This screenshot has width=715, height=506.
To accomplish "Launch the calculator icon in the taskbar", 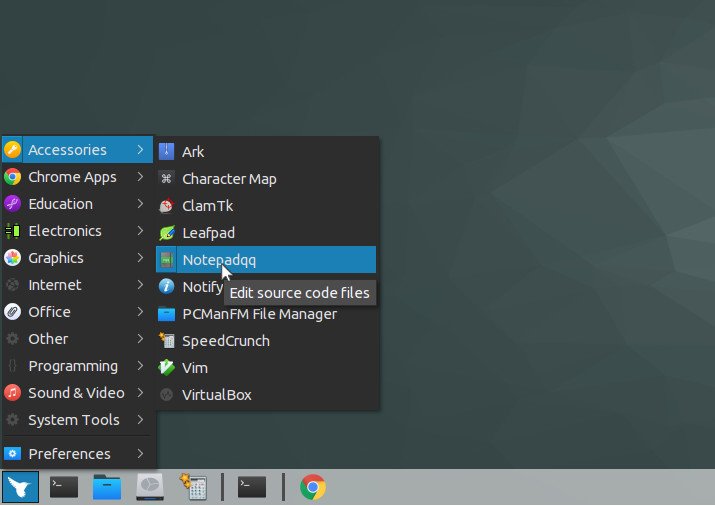I will 193,487.
